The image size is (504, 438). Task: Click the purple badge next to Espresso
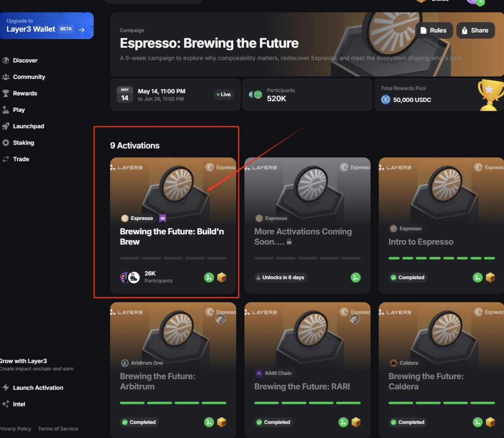(x=163, y=218)
